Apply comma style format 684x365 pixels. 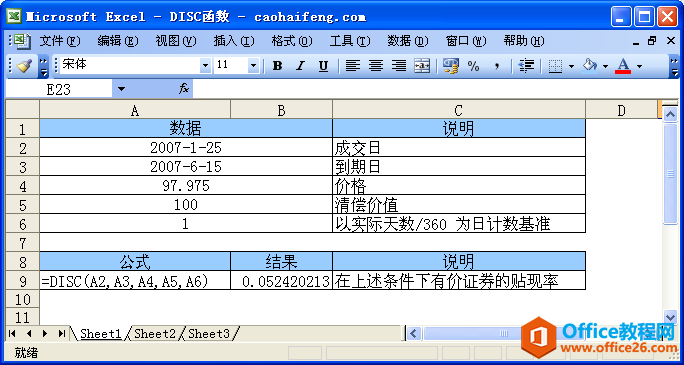497,66
